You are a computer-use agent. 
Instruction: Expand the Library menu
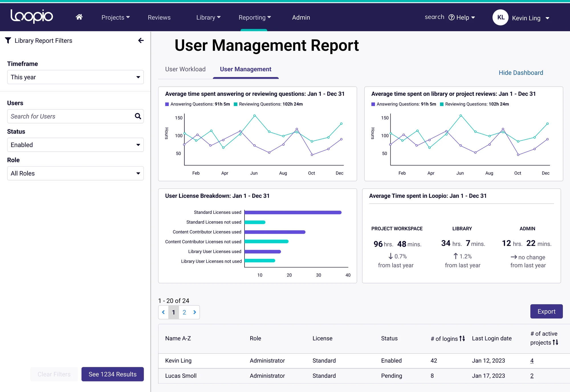tap(208, 17)
